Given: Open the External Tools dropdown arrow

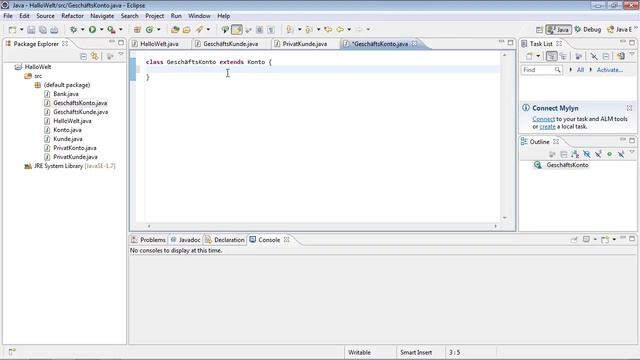Looking at the screenshot, I should (x=120, y=30).
